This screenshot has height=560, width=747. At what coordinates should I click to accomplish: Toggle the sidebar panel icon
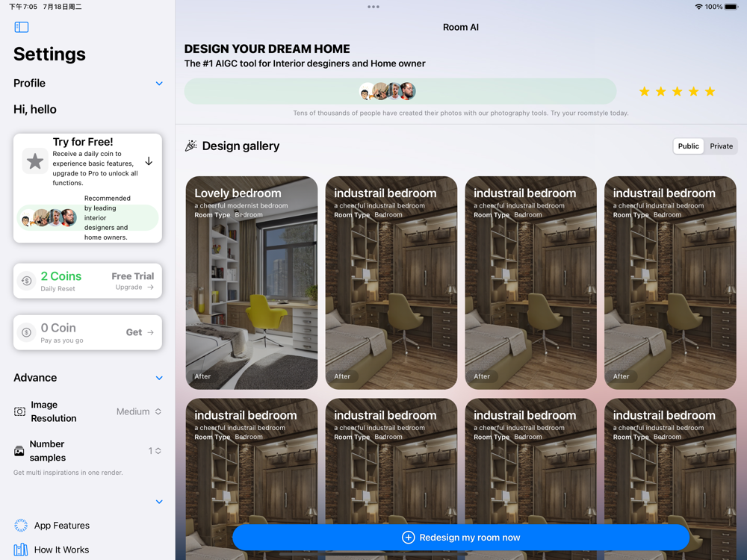22,27
